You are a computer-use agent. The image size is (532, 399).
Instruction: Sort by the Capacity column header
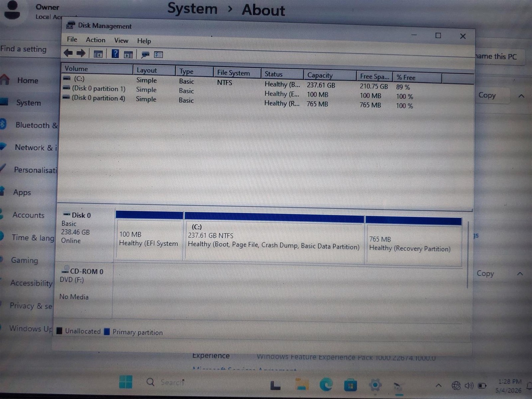coord(330,75)
